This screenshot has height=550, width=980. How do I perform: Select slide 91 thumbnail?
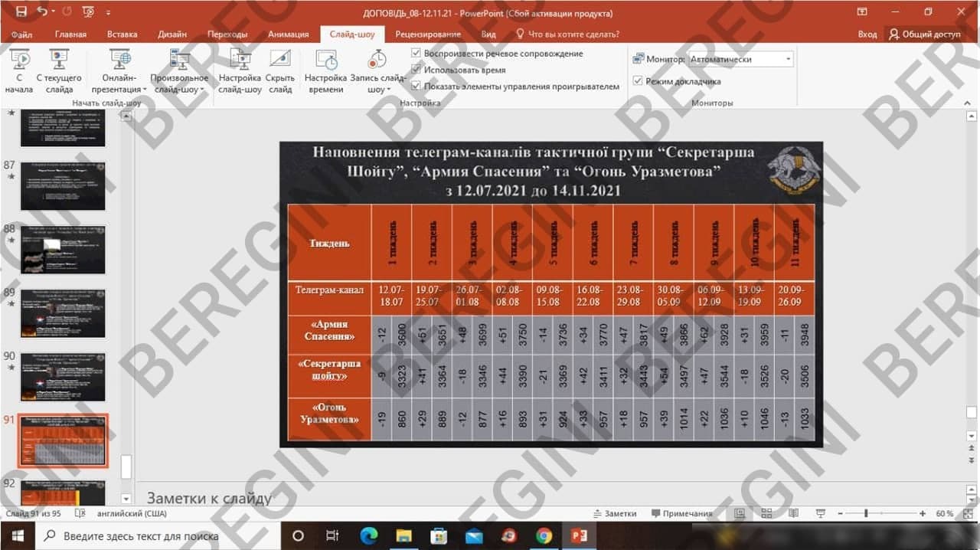63,441
